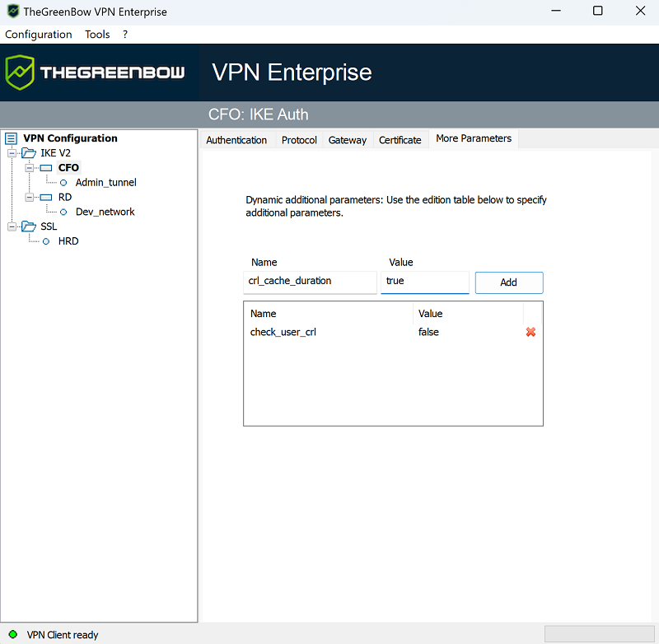Click the VPN Configuration list icon
Screen dimensions: 659x644
12,138
